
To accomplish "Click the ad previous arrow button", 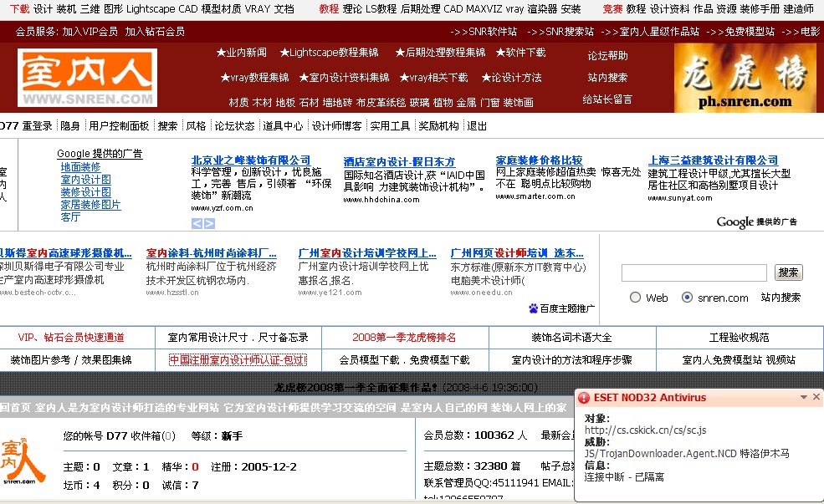I will click(x=197, y=224).
